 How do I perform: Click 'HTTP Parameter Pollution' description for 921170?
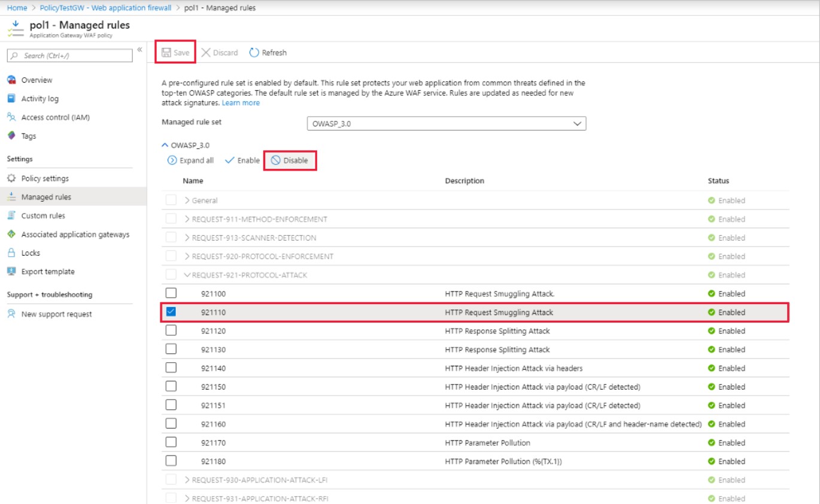tap(488, 442)
